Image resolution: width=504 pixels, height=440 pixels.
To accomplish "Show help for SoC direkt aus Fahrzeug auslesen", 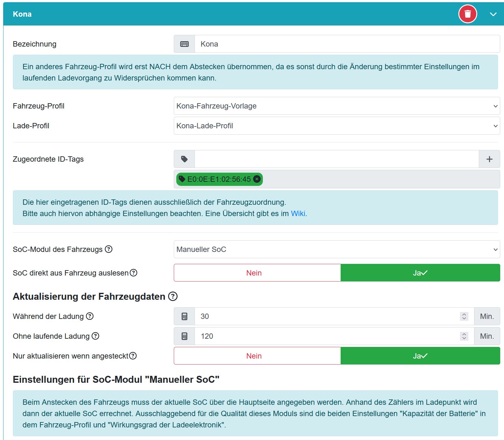I will [x=133, y=273].
